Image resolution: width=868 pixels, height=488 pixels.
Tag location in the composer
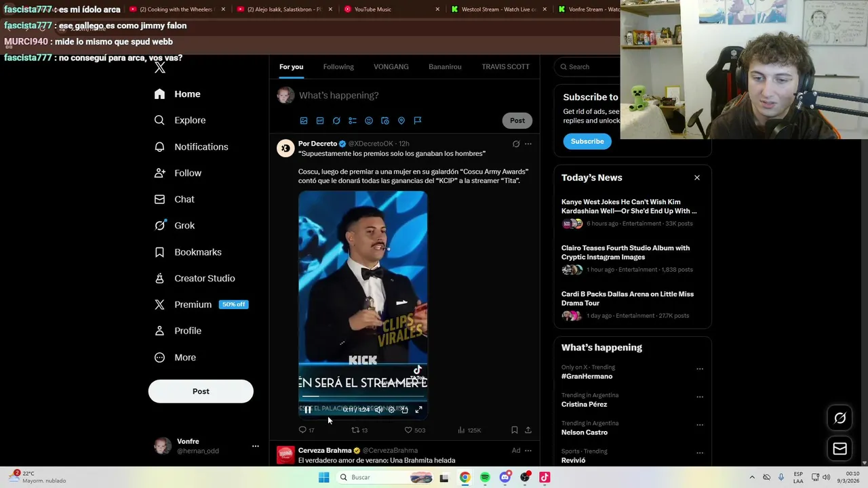click(x=401, y=121)
